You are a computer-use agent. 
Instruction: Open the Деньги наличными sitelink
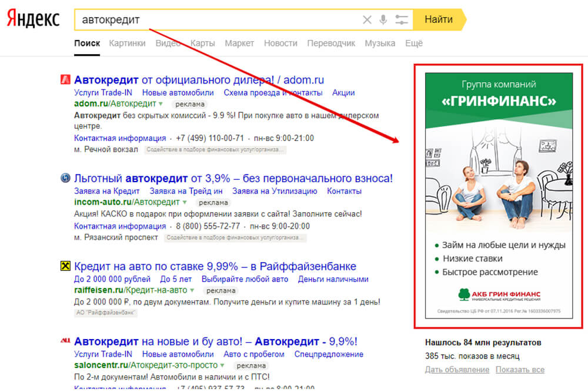pos(333,279)
